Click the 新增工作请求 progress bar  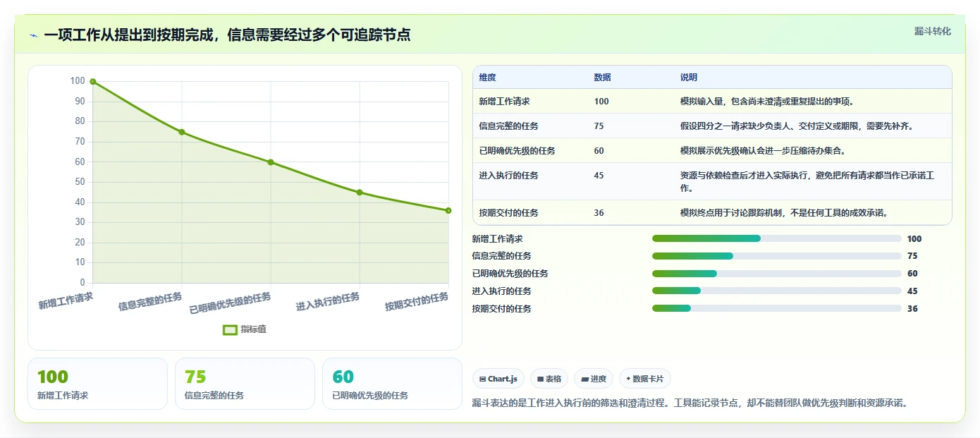pyautogui.click(x=777, y=238)
